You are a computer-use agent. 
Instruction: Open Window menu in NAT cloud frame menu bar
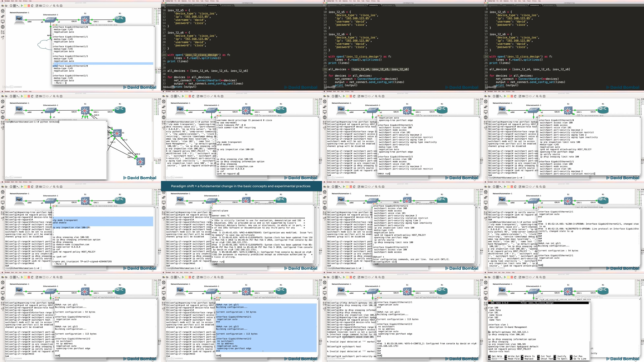[25, 1]
